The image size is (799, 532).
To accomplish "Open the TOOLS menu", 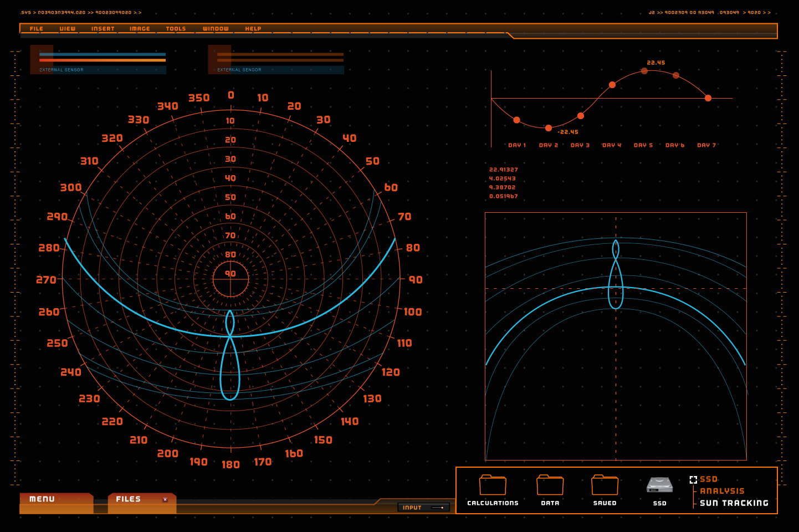I will pos(176,29).
